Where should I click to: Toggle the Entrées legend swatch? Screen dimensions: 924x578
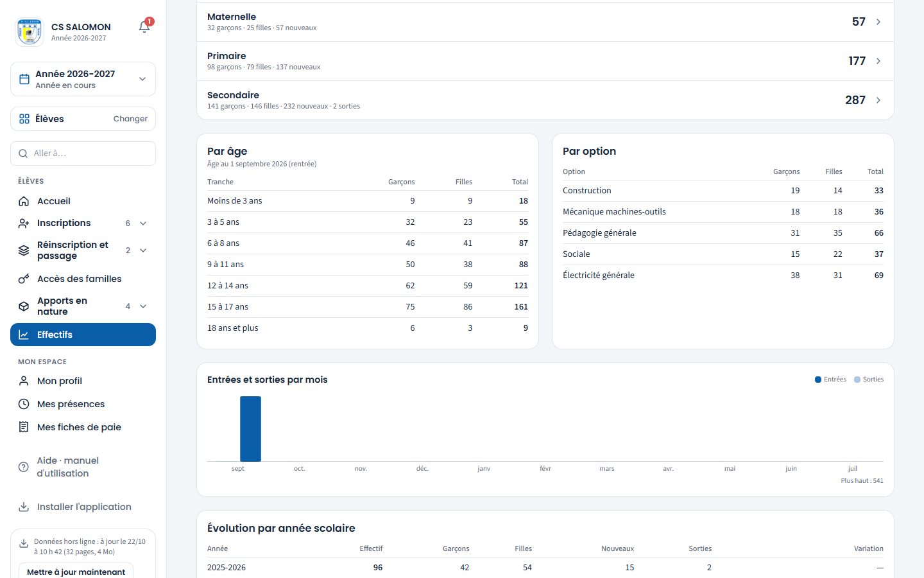pyautogui.click(x=818, y=380)
